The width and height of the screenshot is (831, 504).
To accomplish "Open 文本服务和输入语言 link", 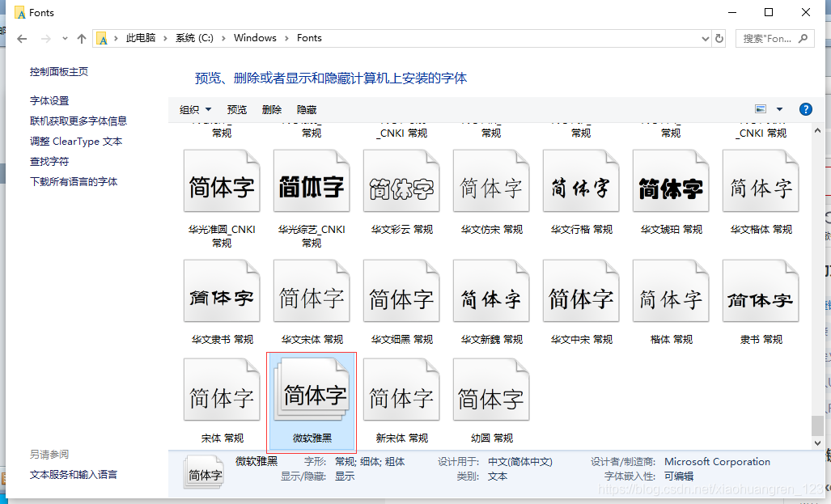I will pos(73,474).
